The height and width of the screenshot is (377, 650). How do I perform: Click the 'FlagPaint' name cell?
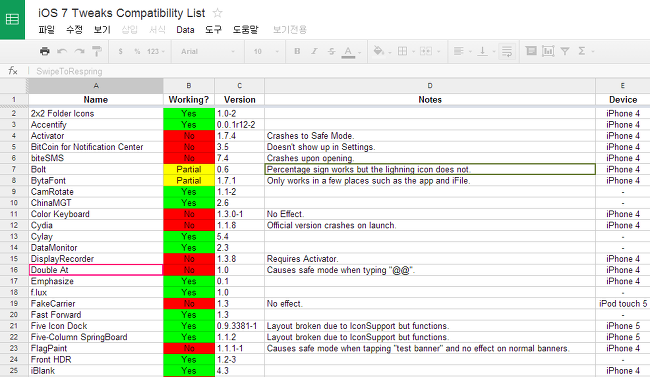pyautogui.click(x=96, y=348)
